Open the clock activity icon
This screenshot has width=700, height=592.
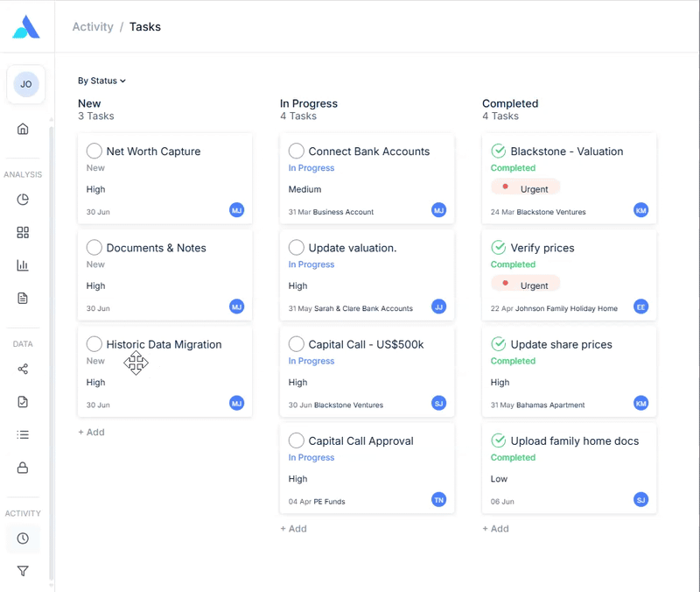point(23,539)
